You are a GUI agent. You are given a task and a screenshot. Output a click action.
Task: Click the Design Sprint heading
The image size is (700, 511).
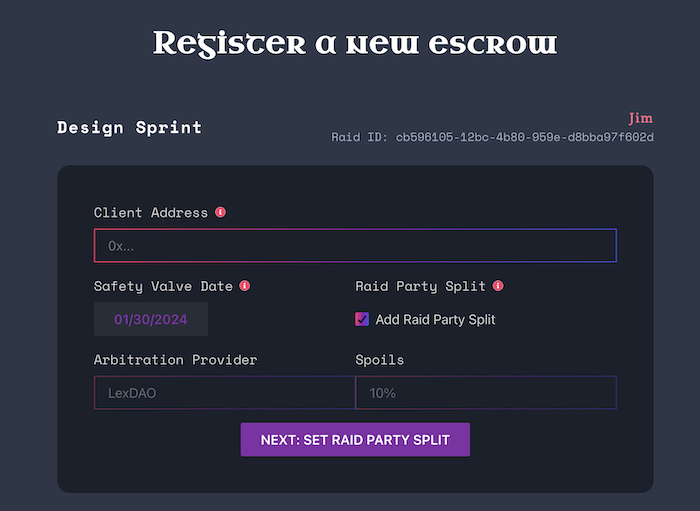click(x=129, y=127)
